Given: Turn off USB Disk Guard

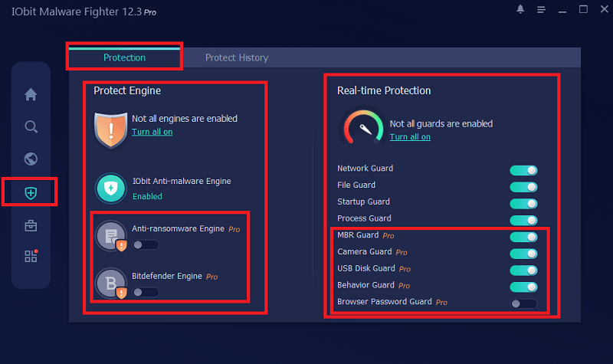Looking at the screenshot, I should coord(523,271).
